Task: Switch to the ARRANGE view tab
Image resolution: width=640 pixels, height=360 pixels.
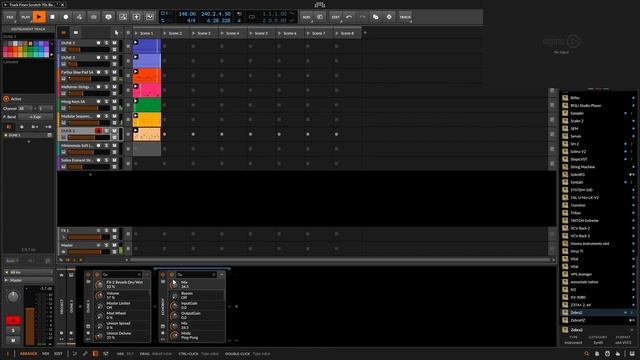Action: click(29, 354)
